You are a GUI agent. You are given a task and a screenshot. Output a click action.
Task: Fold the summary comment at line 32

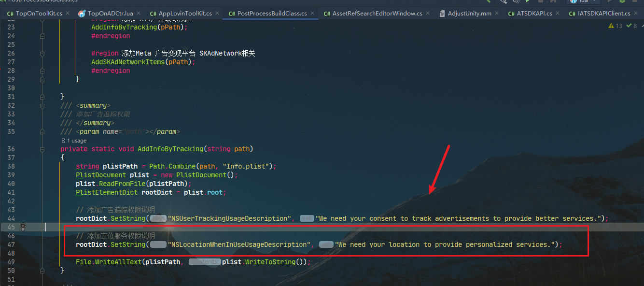42,105
